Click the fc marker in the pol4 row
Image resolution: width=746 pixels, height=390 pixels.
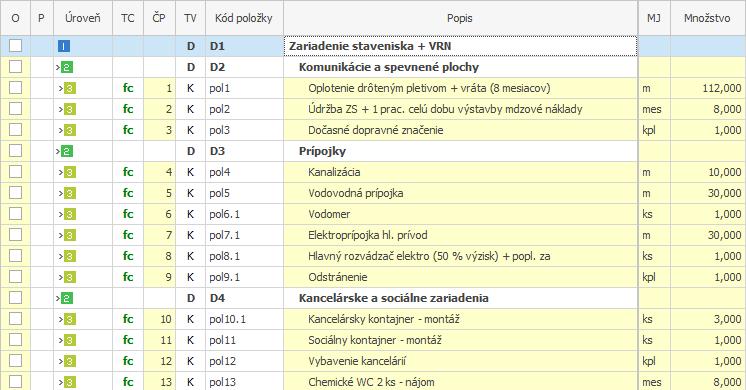pos(128,172)
